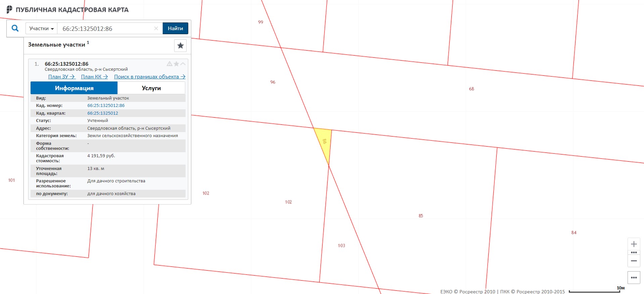This screenshot has height=294, width=644.
Task: Open cadastral quarter 66:25:1325012 link
Action: coord(103,113)
